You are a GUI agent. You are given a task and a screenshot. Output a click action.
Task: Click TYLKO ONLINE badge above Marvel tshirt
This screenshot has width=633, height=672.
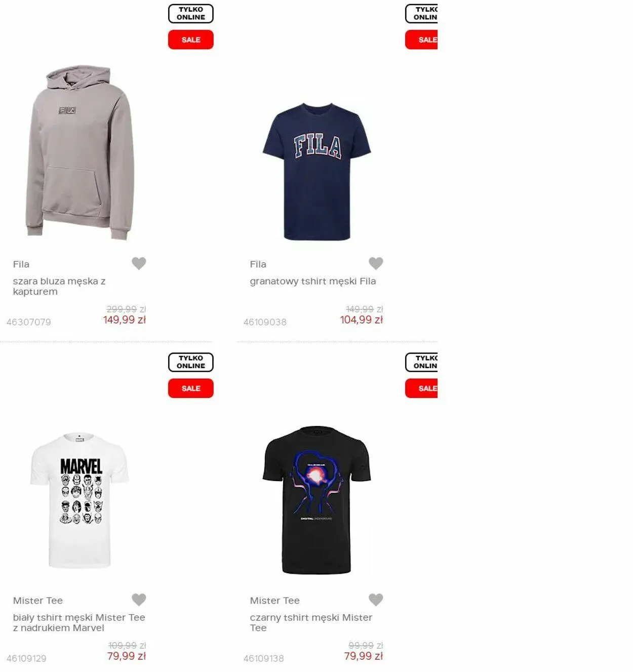191,362
